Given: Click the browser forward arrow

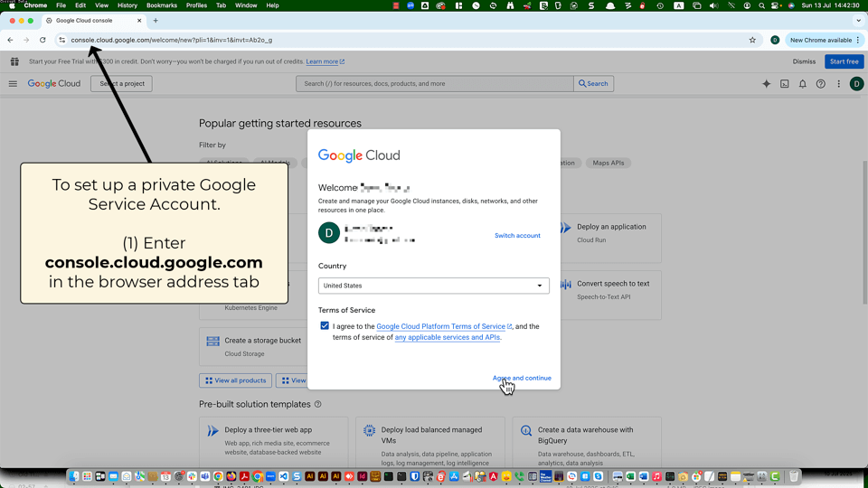Looking at the screenshot, I should click(26, 40).
